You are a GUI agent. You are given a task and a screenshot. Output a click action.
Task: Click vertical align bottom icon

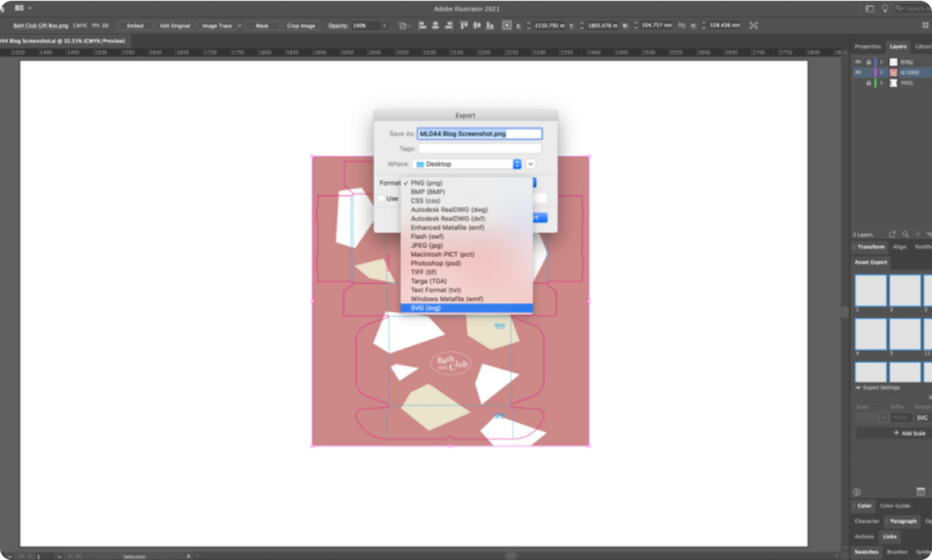pos(489,25)
